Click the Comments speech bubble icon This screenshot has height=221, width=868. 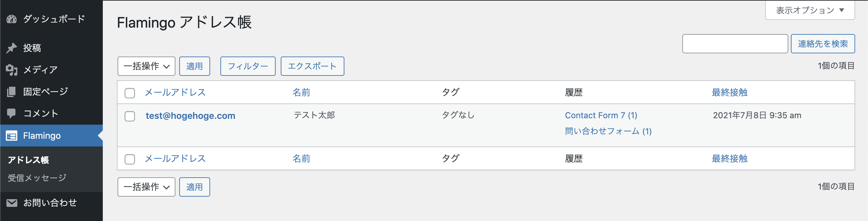12,113
